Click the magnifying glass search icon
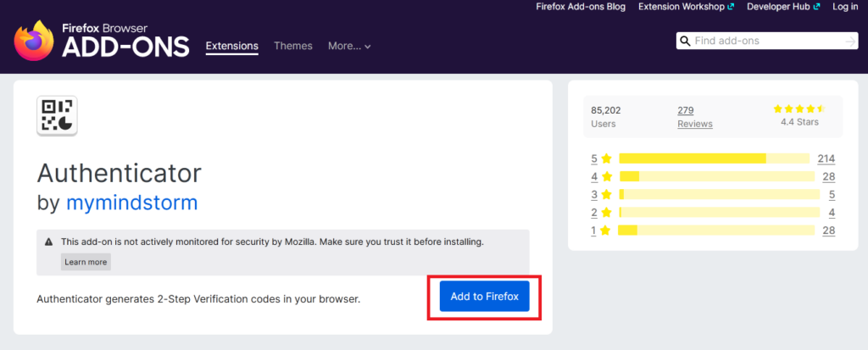 tap(685, 42)
